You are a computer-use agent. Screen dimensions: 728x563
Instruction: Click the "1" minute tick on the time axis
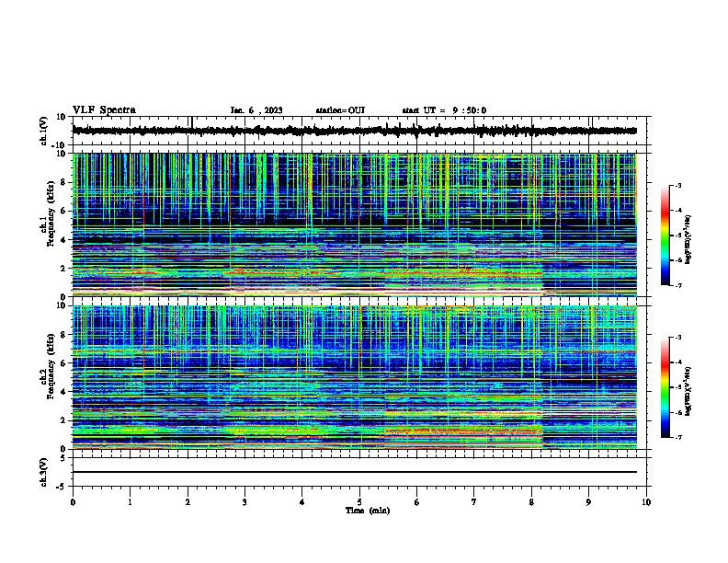click(131, 502)
